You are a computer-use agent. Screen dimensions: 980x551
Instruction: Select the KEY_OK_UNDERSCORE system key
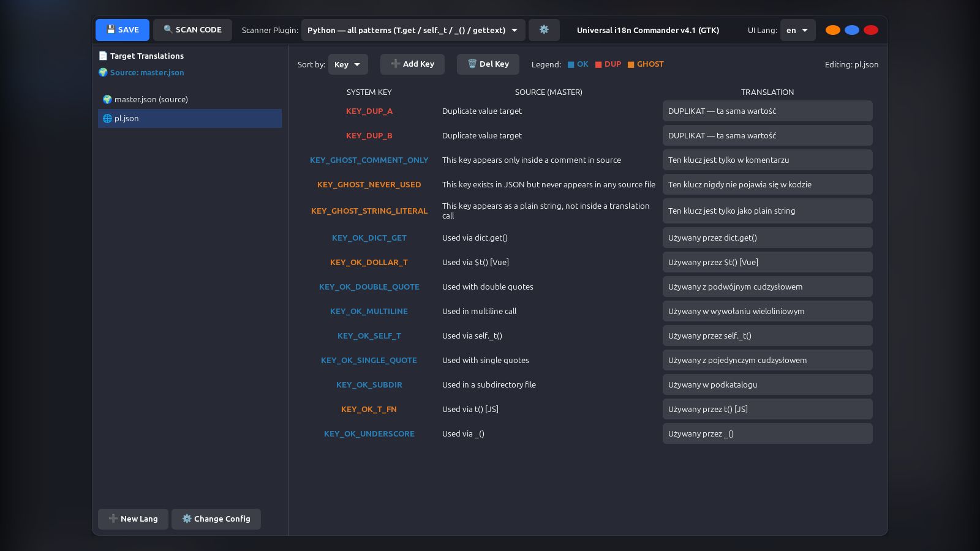[x=369, y=433]
